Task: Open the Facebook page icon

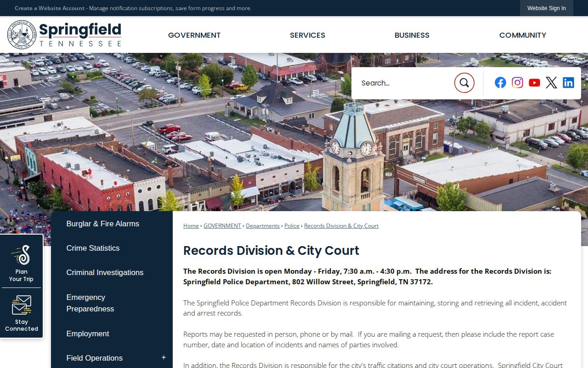Action: pyautogui.click(x=500, y=83)
